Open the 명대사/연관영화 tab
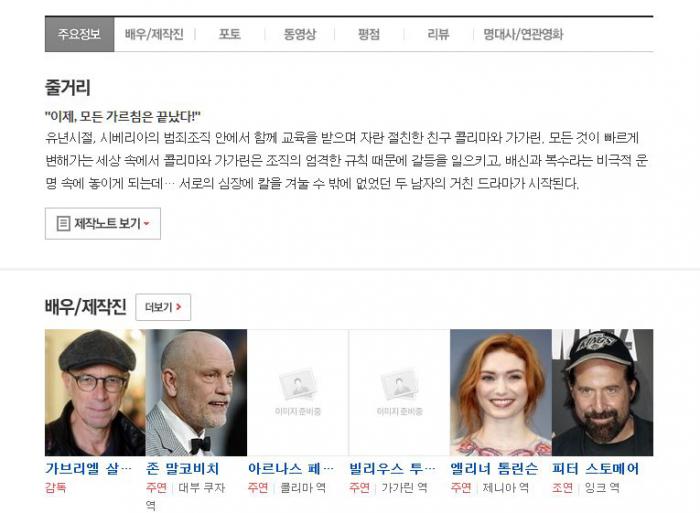The height and width of the screenshot is (513, 700). 523,34
